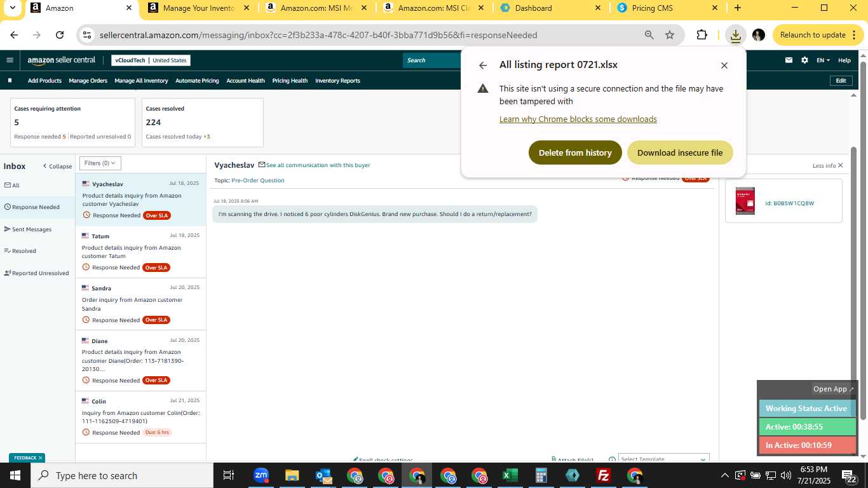Click the Edit button in nav bar
868x488 pixels.
pos(841,81)
